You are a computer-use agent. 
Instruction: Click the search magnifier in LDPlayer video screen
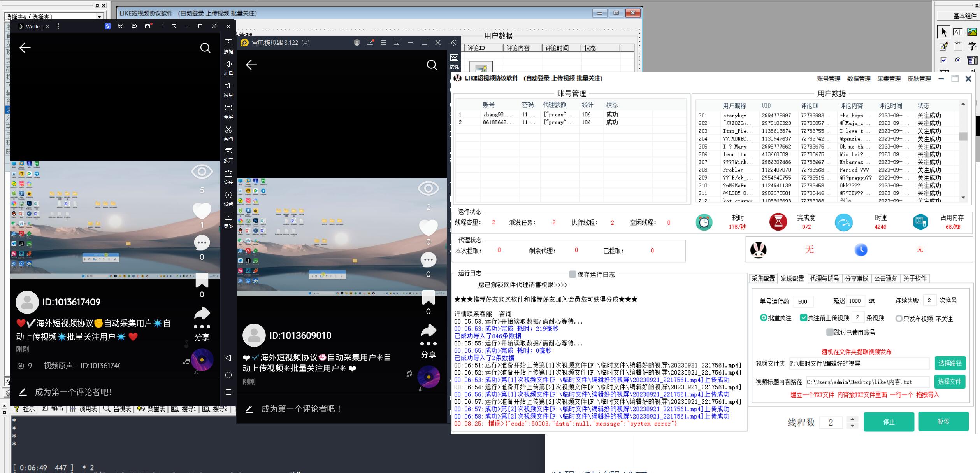(x=432, y=65)
